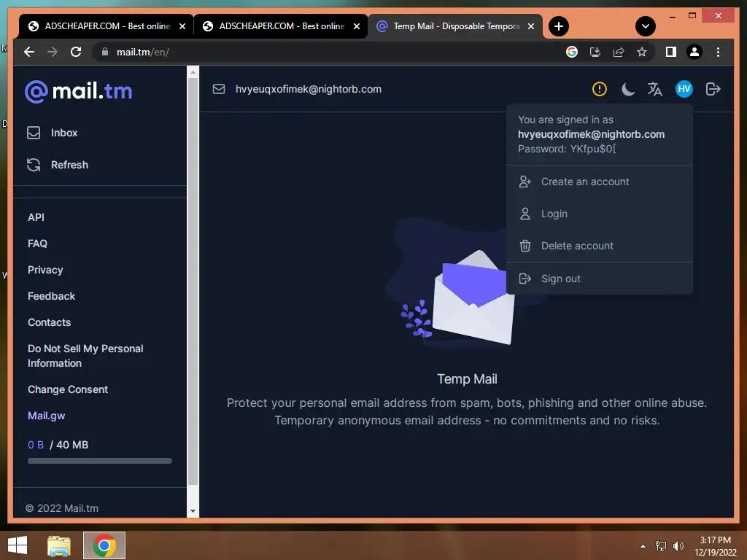Select Create an account from the menu
747x560 pixels.
[x=600, y=182]
